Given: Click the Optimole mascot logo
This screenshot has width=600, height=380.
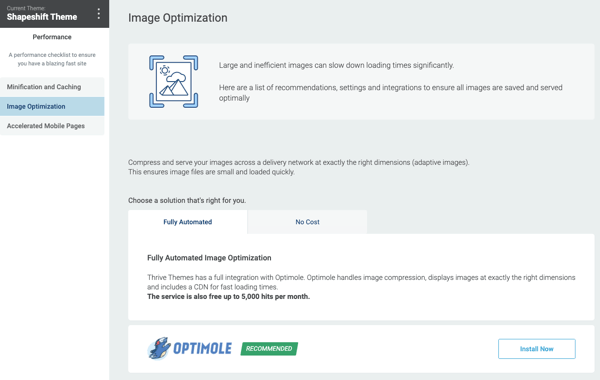Looking at the screenshot, I should click(x=159, y=348).
